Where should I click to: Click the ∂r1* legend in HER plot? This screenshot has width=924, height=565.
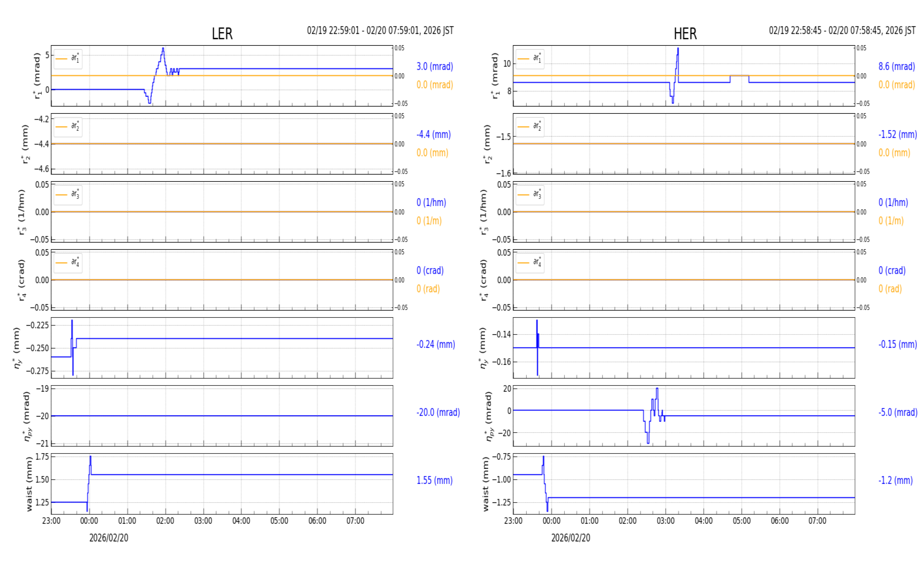coord(530,59)
